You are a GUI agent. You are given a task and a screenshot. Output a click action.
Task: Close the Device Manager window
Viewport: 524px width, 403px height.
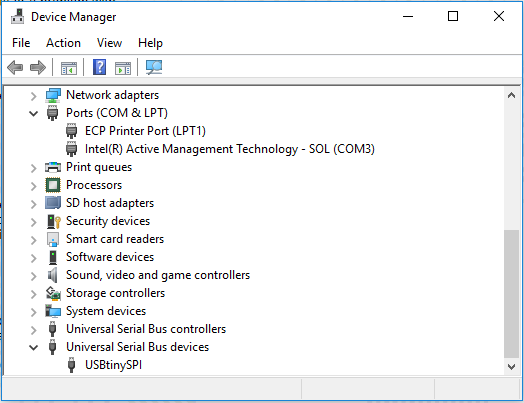[x=499, y=16]
